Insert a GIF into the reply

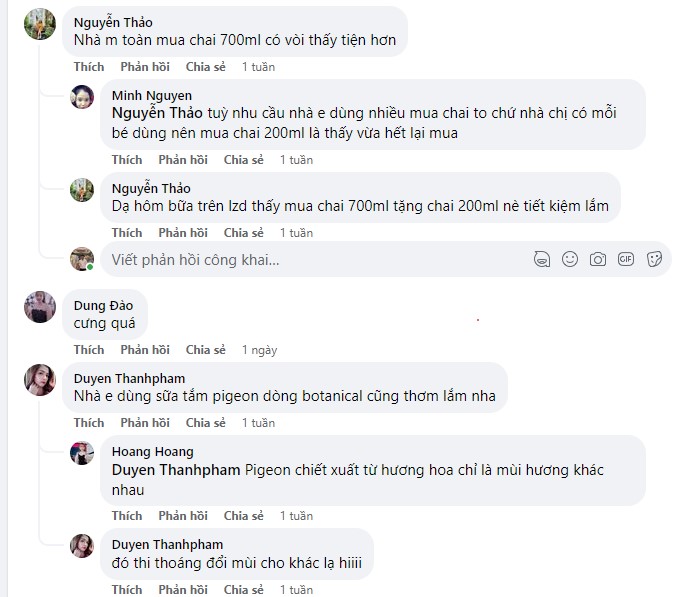coord(626,259)
